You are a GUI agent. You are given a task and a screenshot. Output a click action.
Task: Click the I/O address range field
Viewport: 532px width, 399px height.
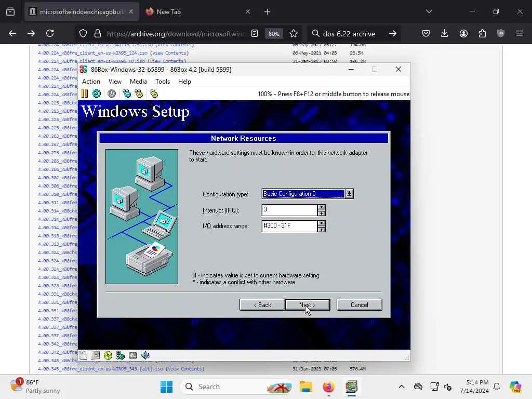[289, 226]
